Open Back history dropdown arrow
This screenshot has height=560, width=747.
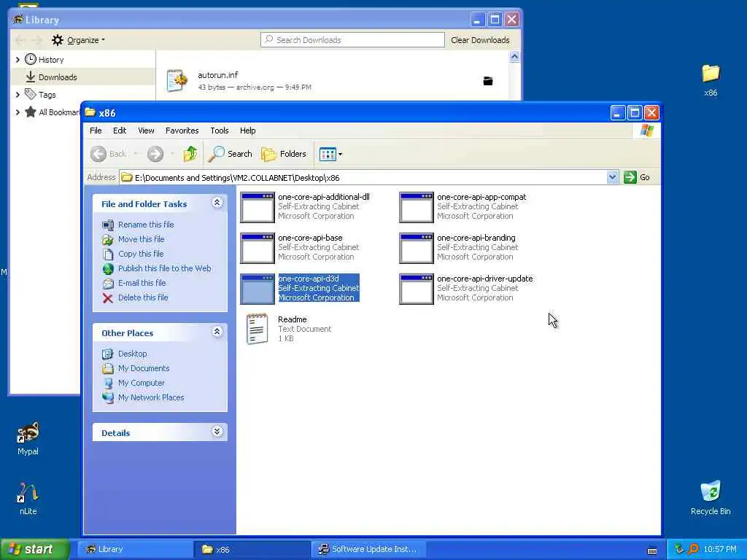coord(135,154)
